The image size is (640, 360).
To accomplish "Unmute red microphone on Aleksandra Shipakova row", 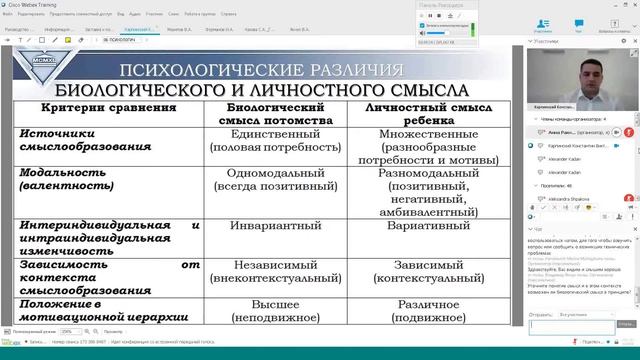I will (x=629, y=198).
